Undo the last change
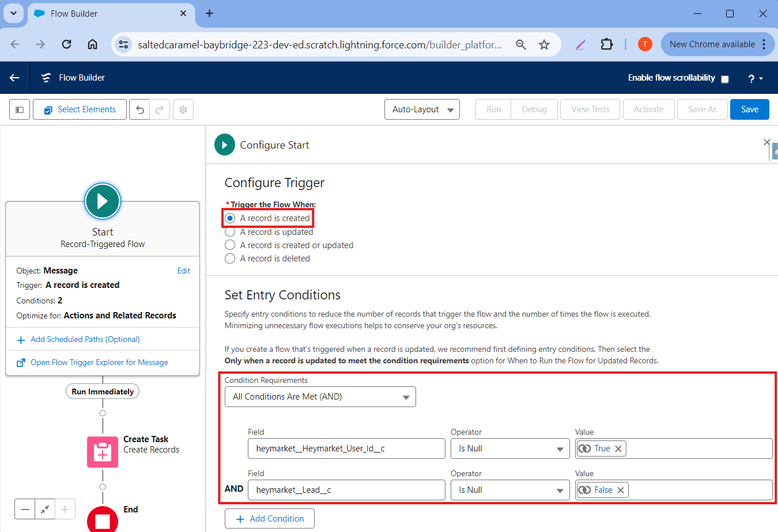Viewport: 778px width, 532px height. coord(139,109)
